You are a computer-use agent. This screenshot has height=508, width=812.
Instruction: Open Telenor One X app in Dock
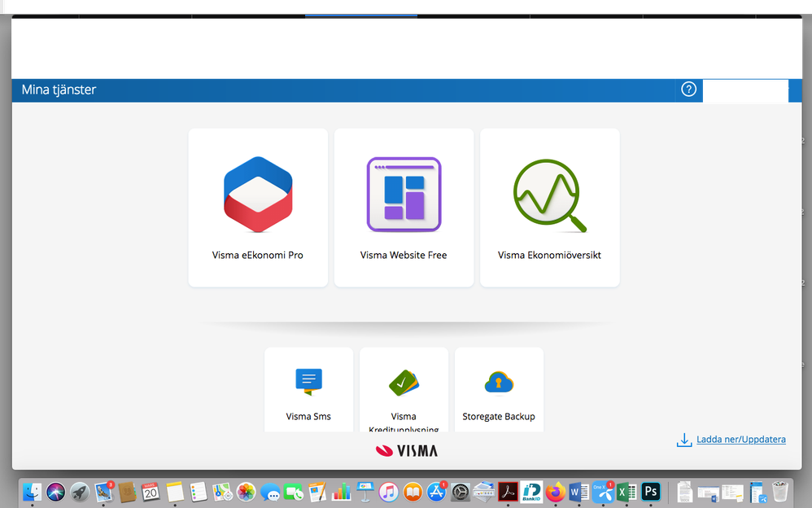(603, 492)
